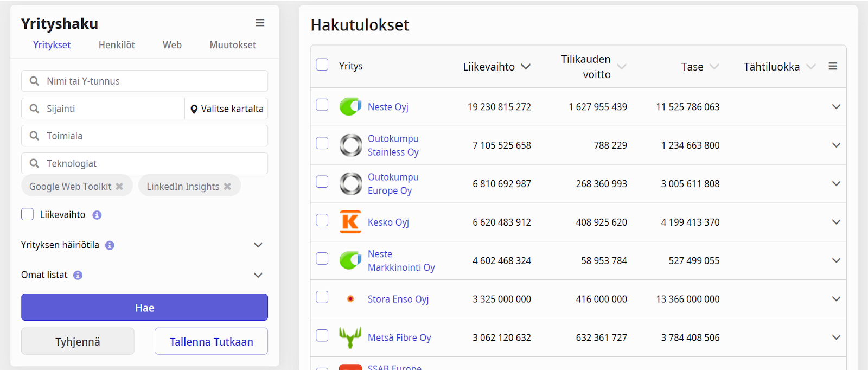
Task: Click the Metsä Fibre Oy logo
Action: click(x=350, y=337)
